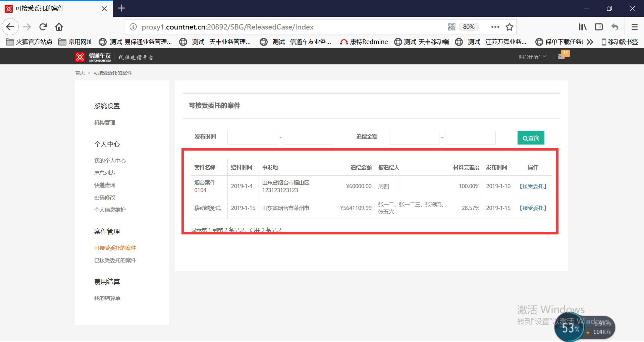Reload the page with refresh icon
The height and width of the screenshot is (342, 644).
click(x=43, y=27)
